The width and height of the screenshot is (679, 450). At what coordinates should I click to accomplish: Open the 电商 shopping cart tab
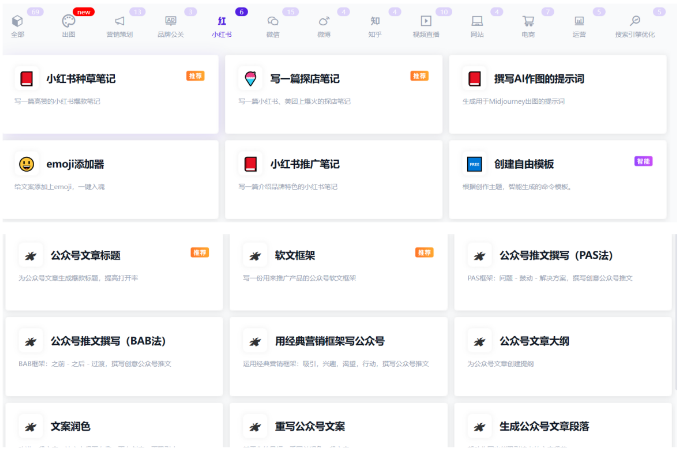click(528, 26)
